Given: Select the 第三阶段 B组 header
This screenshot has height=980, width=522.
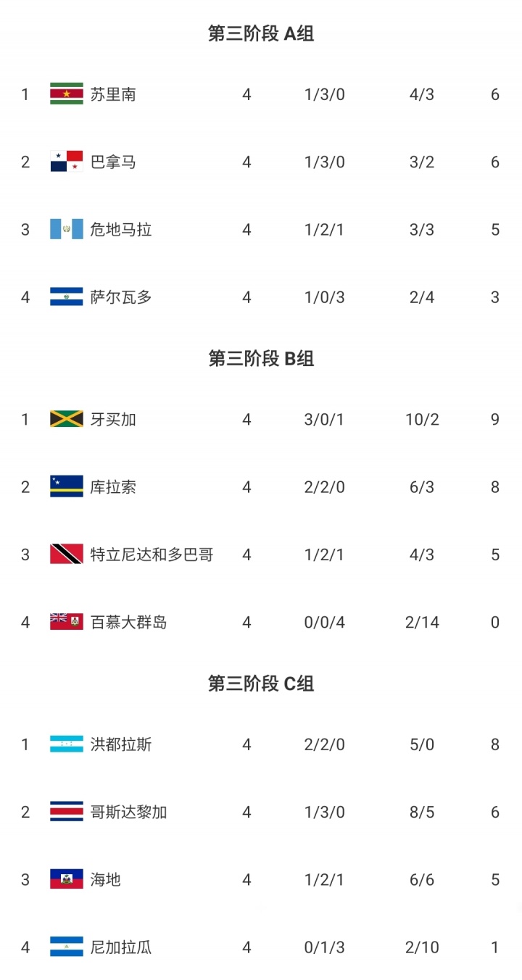Looking at the screenshot, I should (261, 359).
